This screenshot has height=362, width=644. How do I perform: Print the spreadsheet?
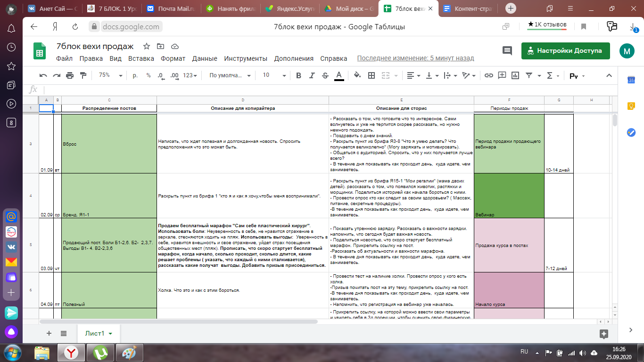(x=70, y=75)
